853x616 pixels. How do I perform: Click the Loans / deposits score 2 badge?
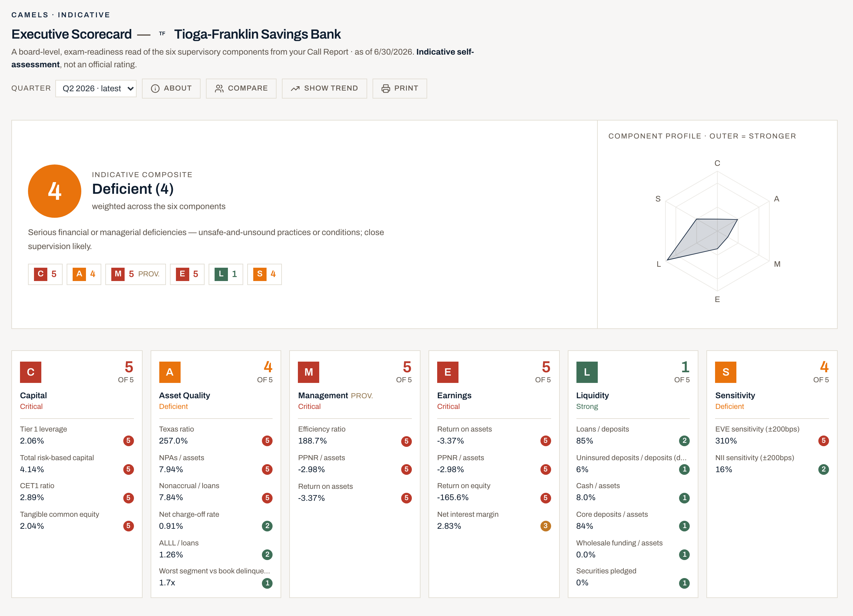coord(684,441)
